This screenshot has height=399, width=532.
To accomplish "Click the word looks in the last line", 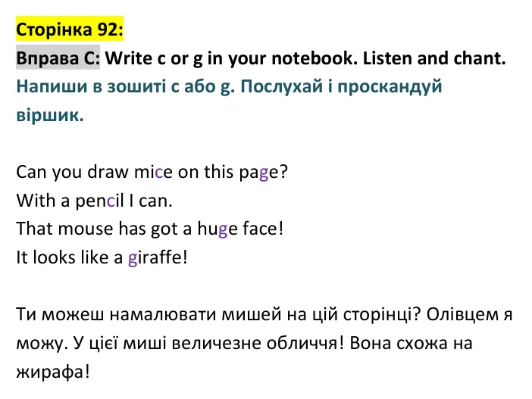I will [54, 257].
